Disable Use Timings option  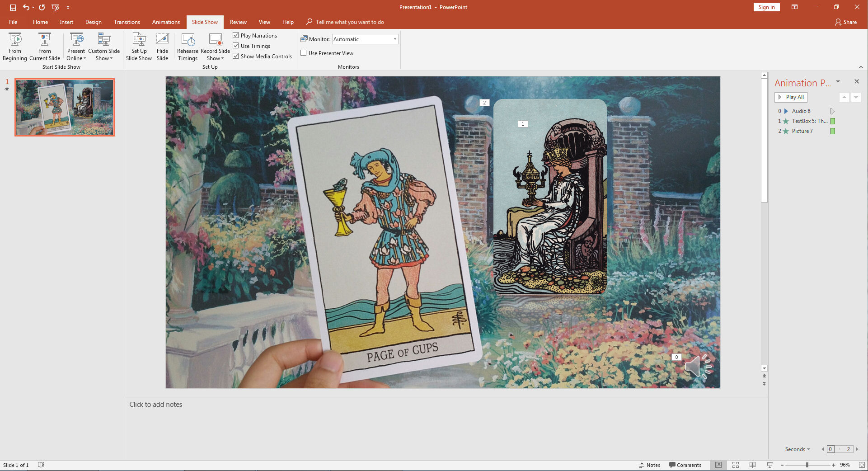tap(236, 46)
